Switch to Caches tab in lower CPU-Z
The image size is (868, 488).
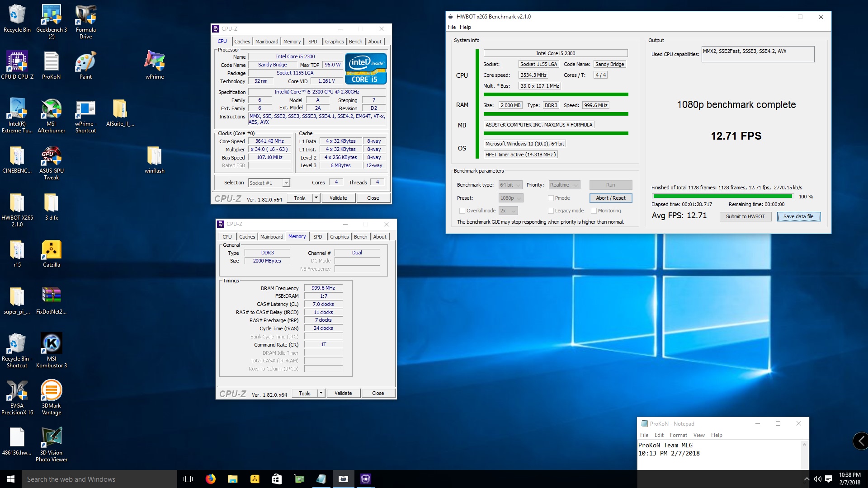(247, 237)
